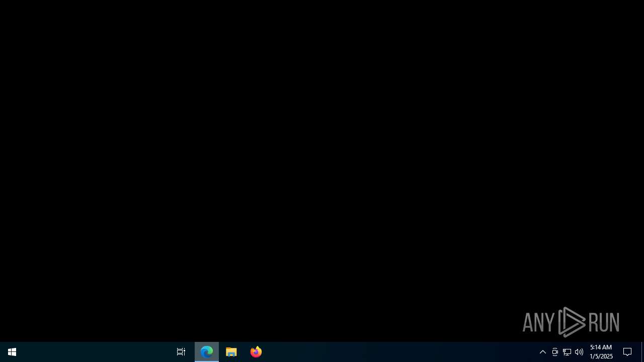Viewport: 644px width, 362px height.
Task: Open File Explorer from the taskbar
Action: (231, 352)
